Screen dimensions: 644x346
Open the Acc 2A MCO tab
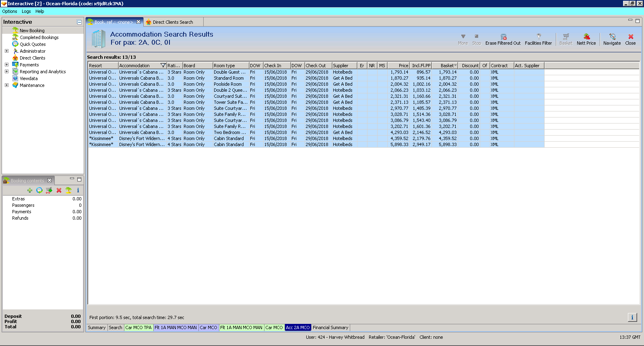(x=298, y=327)
